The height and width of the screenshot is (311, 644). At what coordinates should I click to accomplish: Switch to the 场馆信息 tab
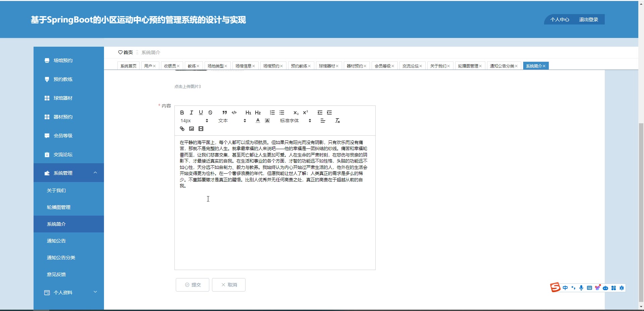coord(243,66)
